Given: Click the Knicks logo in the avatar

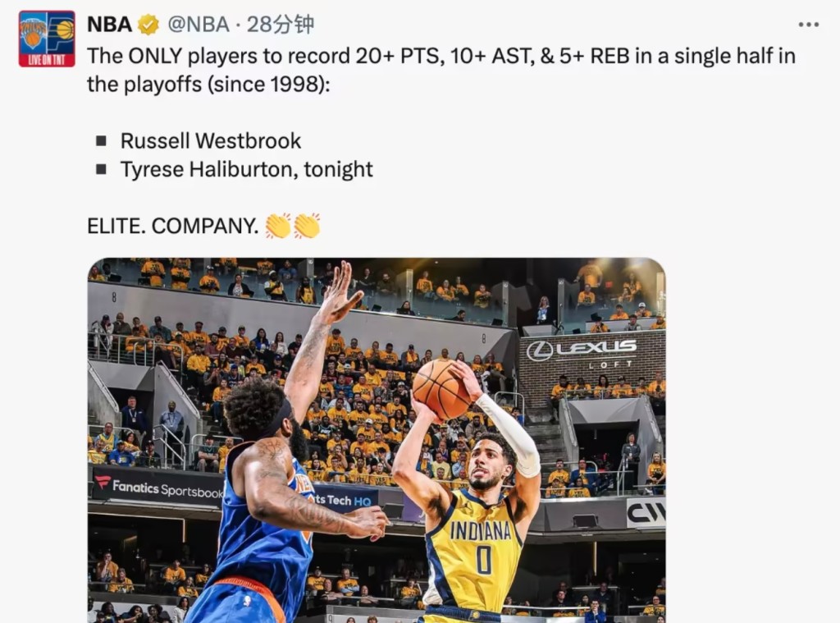Looking at the screenshot, I should 33,33.
